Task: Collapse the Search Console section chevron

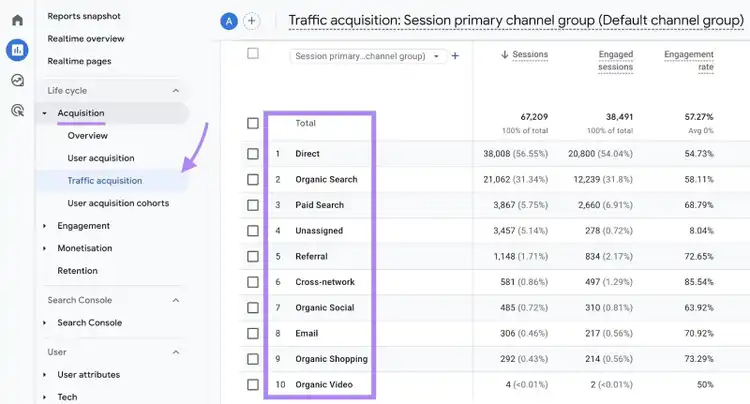Action: [x=176, y=300]
